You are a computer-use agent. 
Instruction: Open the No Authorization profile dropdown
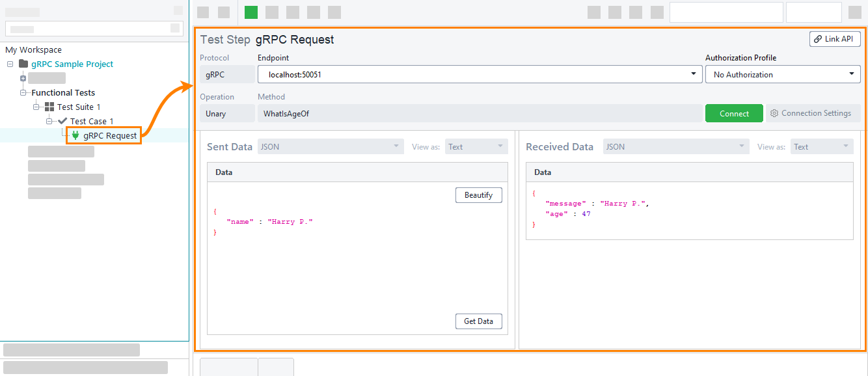[x=851, y=74]
